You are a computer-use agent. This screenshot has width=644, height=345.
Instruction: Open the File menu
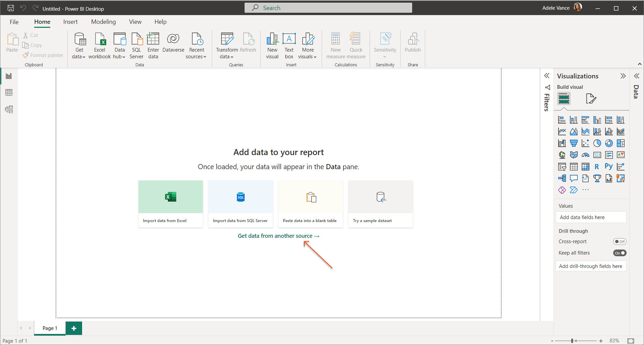pos(14,22)
